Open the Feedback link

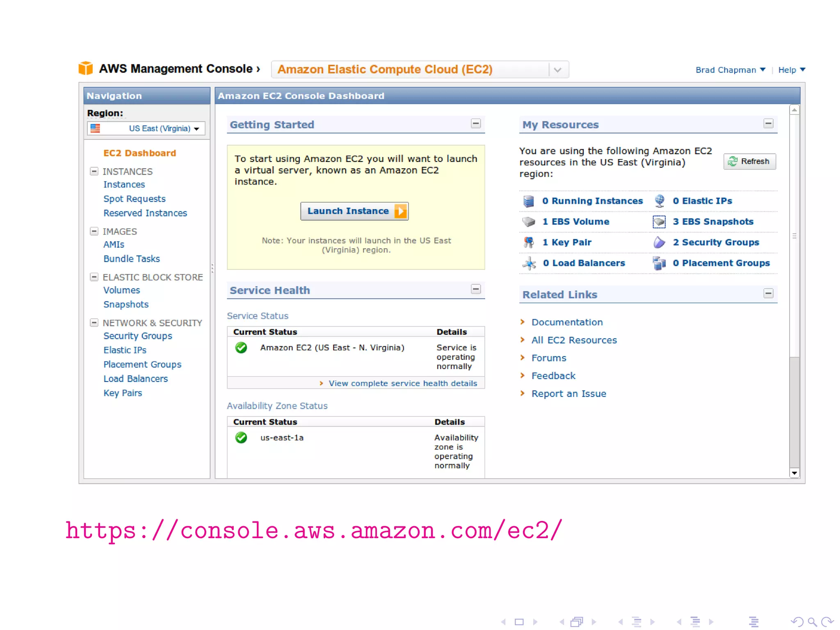click(553, 376)
